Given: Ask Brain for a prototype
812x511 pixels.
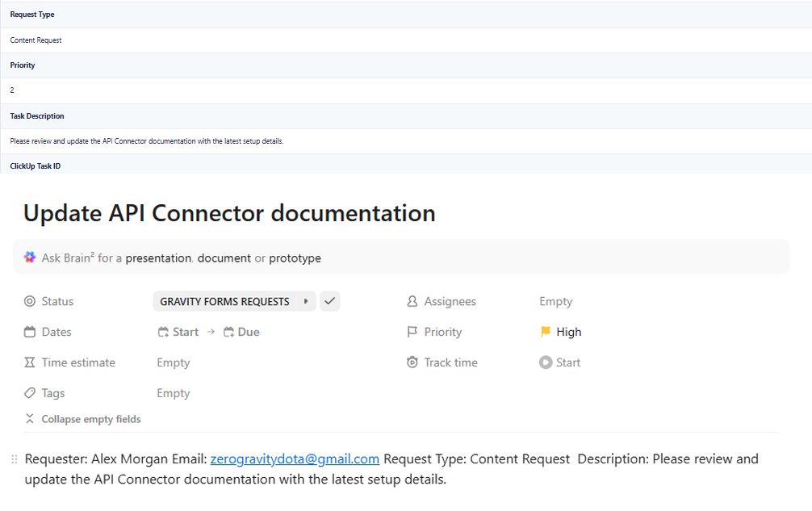Looking at the screenshot, I should pyautogui.click(x=295, y=258).
